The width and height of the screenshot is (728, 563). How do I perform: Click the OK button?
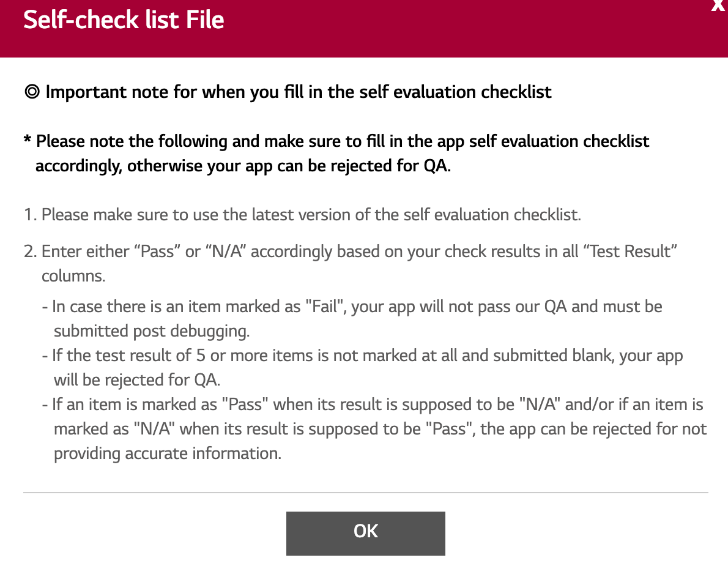click(365, 533)
